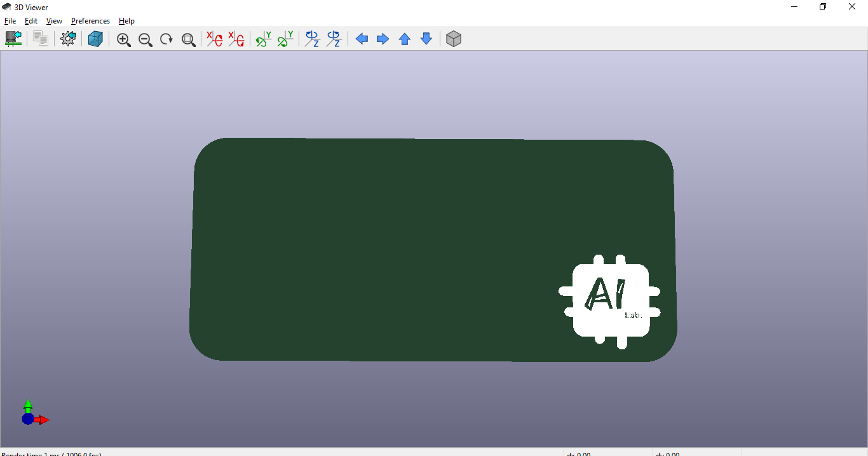Rotate board clockwise around X axis
The image size is (868, 456).
click(214, 39)
